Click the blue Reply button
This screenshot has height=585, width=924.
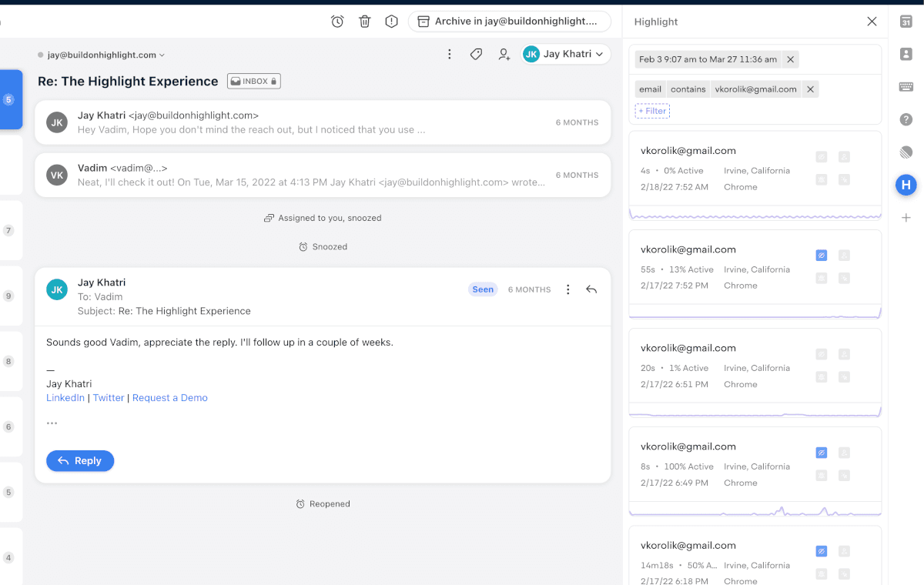pyautogui.click(x=80, y=460)
